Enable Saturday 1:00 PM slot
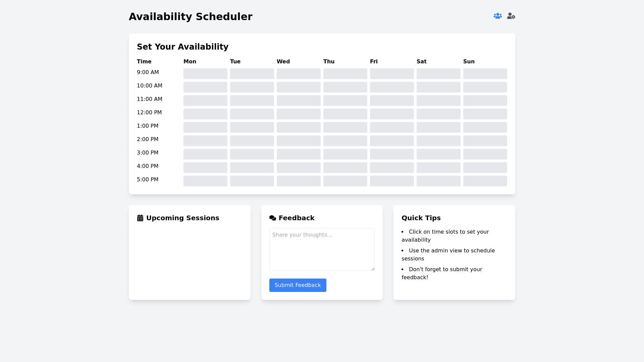The height and width of the screenshot is (362, 644). tap(438, 127)
